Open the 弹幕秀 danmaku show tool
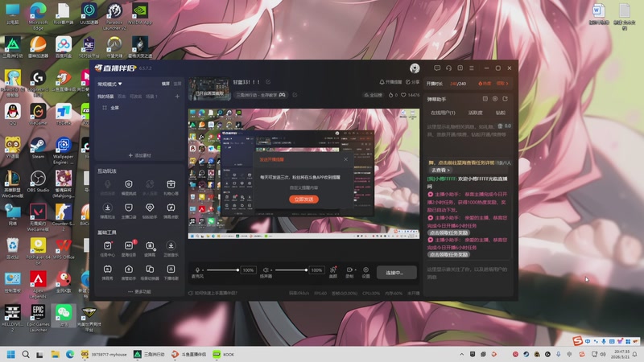 point(108,272)
